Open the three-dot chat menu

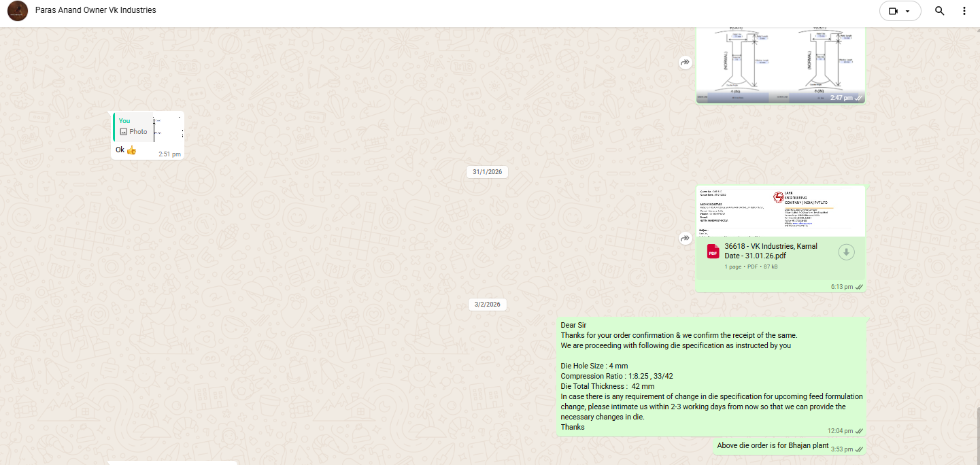(x=964, y=11)
